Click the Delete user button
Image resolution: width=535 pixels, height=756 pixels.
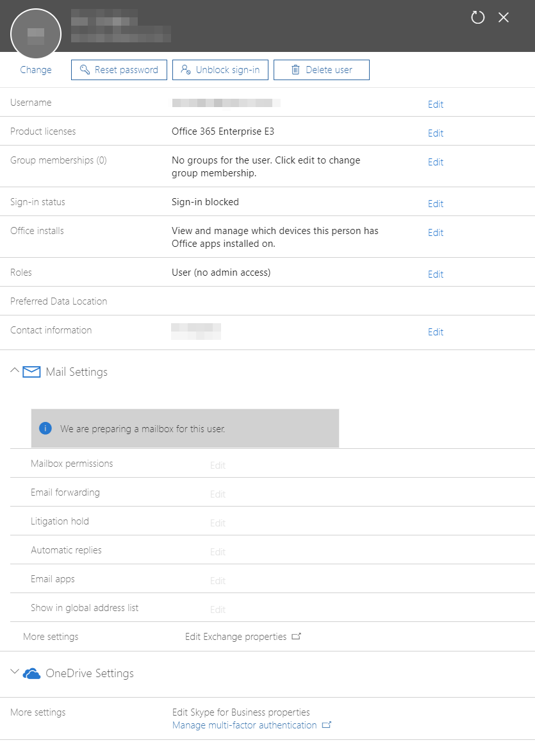pyautogui.click(x=322, y=70)
